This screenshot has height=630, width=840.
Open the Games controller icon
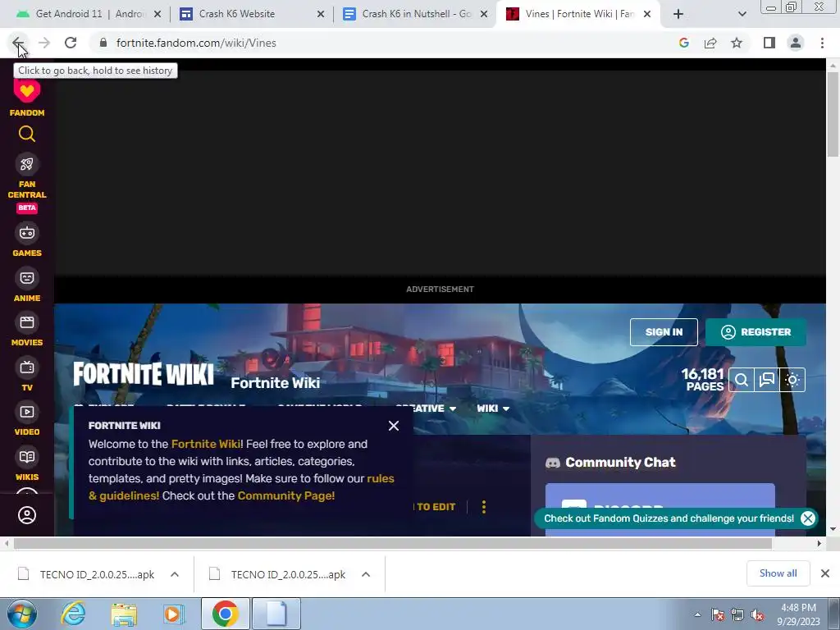27,233
